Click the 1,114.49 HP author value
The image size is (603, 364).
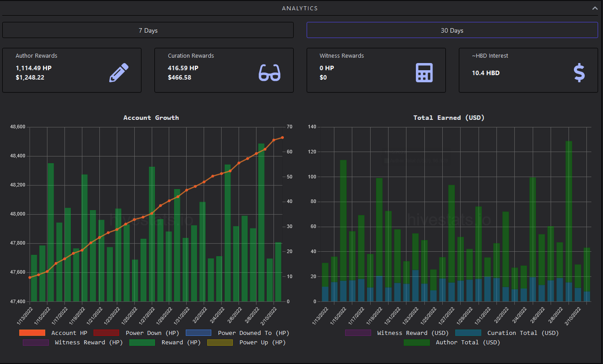(x=34, y=68)
